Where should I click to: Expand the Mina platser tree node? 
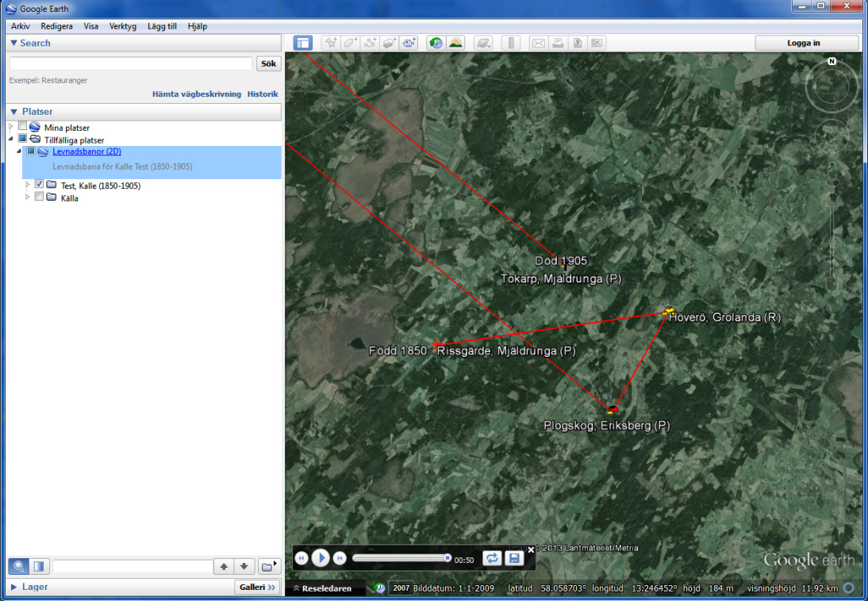10,127
